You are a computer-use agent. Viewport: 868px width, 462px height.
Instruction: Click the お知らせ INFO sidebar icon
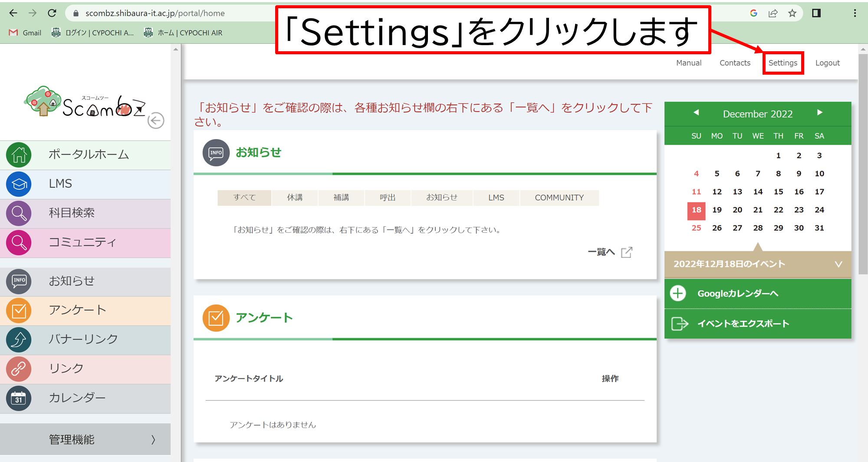click(x=19, y=281)
